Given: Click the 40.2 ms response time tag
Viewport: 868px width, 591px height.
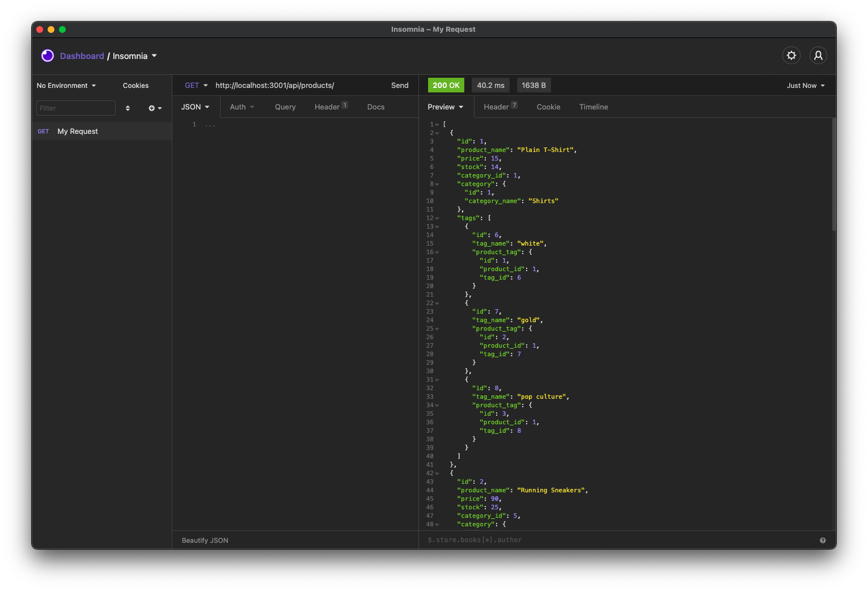Looking at the screenshot, I should pyautogui.click(x=490, y=85).
